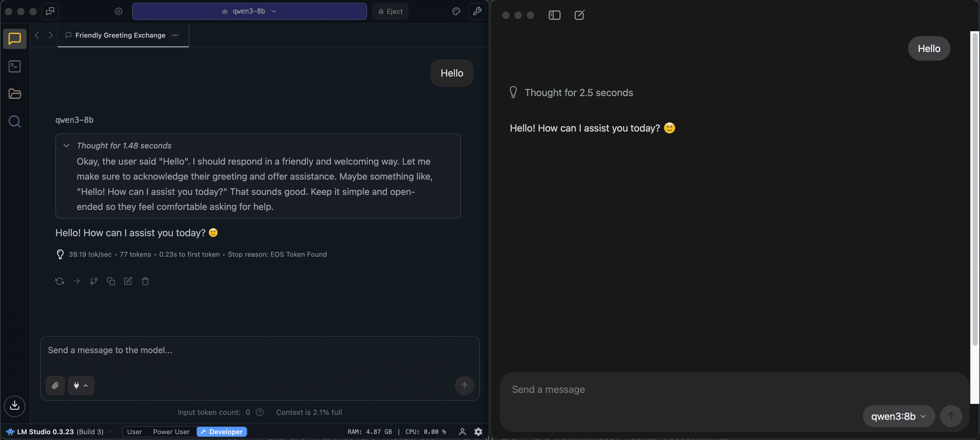Select Power User mode
The height and width of the screenshot is (440, 980).
coord(171,432)
